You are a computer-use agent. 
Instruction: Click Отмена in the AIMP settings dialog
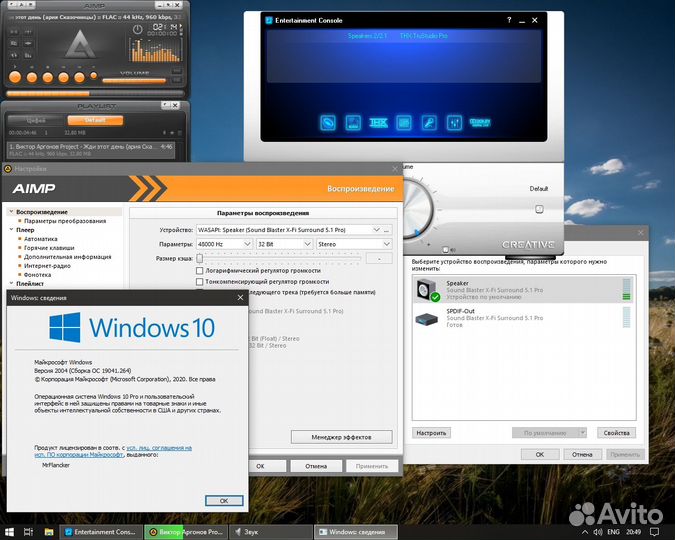(316, 466)
